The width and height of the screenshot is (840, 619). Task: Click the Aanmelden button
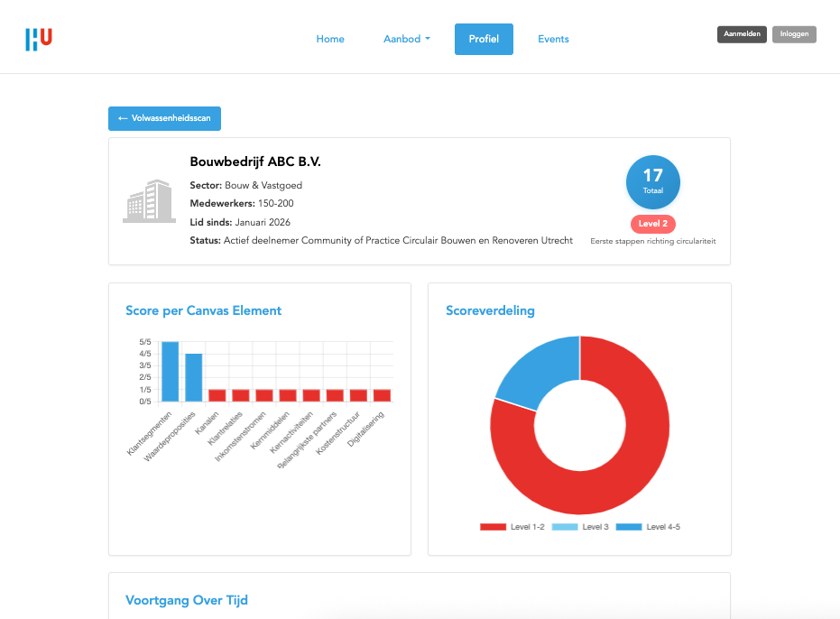(742, 34)
